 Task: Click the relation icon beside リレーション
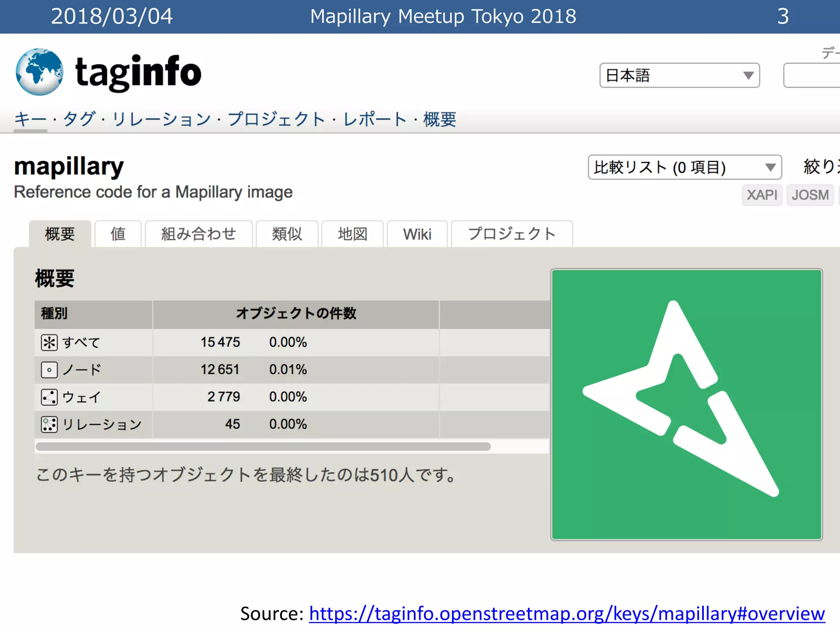point(49,425)
